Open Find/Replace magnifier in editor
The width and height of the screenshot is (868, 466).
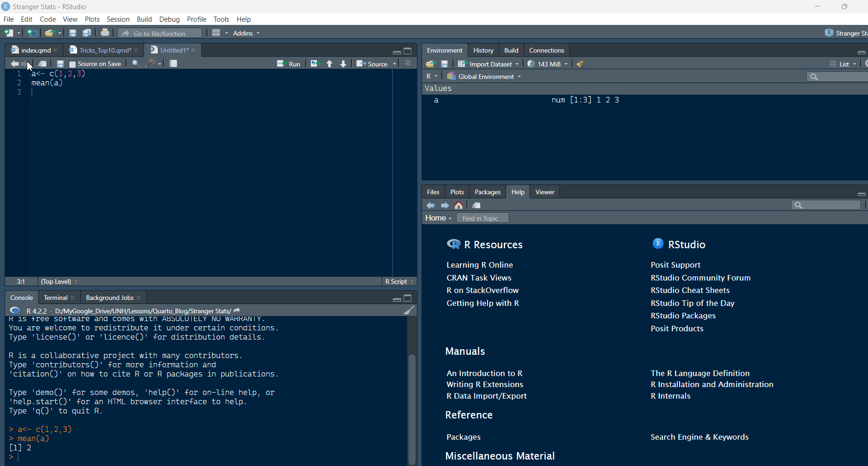[x=136, y=64]
